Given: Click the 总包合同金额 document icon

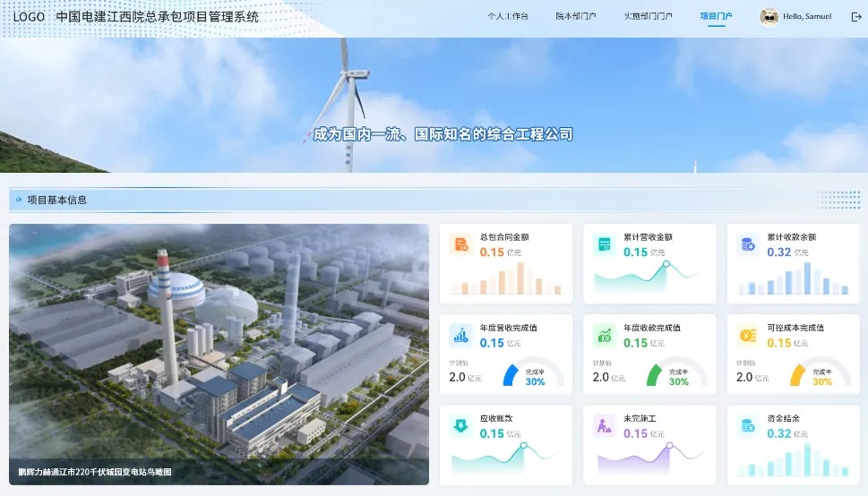Looking at the screenshot, I should [x=460, y=244].
